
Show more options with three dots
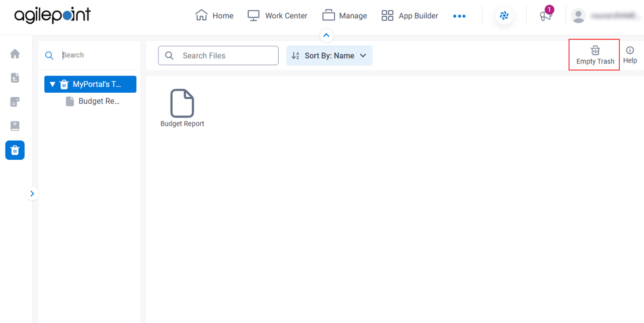(459, 16)
